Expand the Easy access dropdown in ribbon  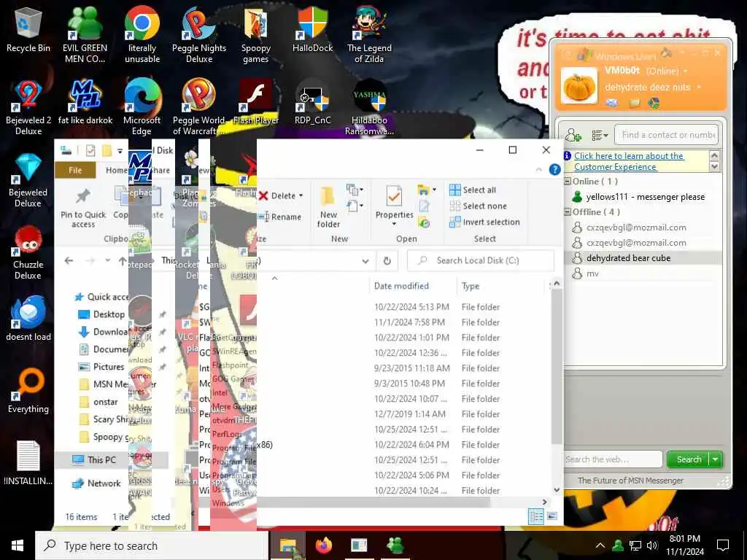tap(355, 206)
